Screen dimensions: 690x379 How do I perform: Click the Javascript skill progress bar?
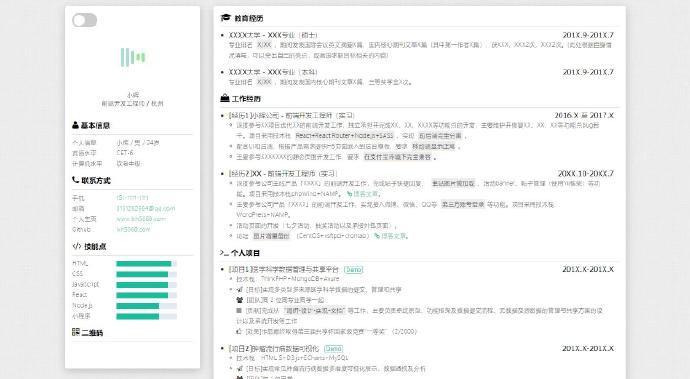[x=147, y=285]
